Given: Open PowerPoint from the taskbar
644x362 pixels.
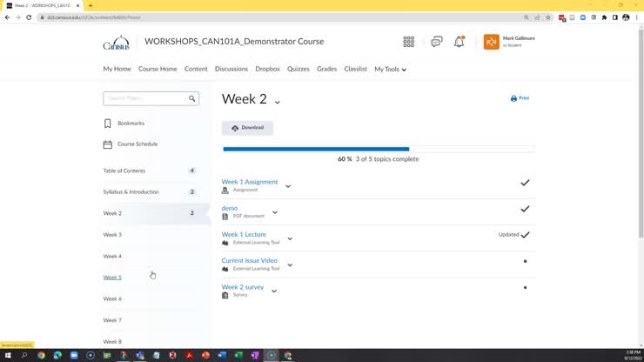Looking at the screenshot, I should [205, 355].
